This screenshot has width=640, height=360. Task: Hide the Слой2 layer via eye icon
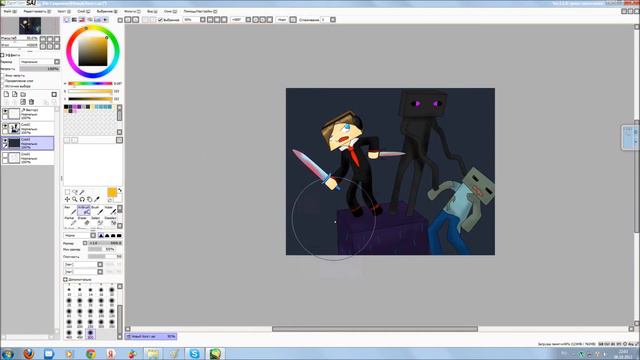tap(5, 126)
